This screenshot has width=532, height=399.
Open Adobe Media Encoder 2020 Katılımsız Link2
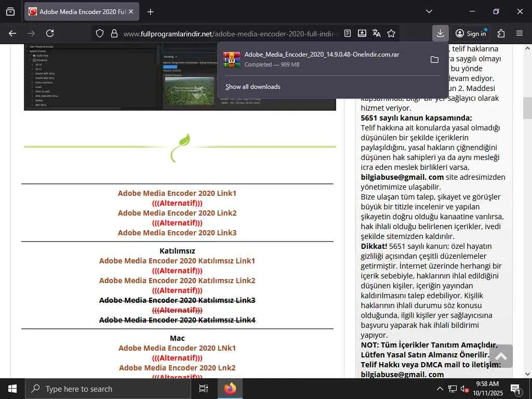click(177, 280)
